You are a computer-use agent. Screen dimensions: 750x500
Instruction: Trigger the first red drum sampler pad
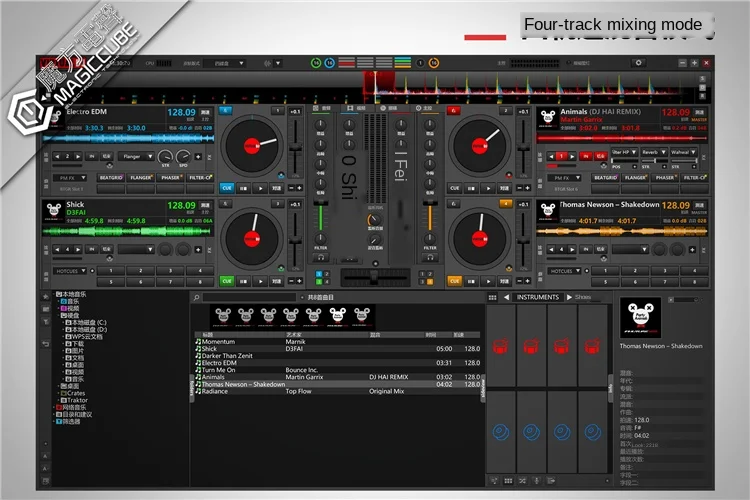(501, 345)
